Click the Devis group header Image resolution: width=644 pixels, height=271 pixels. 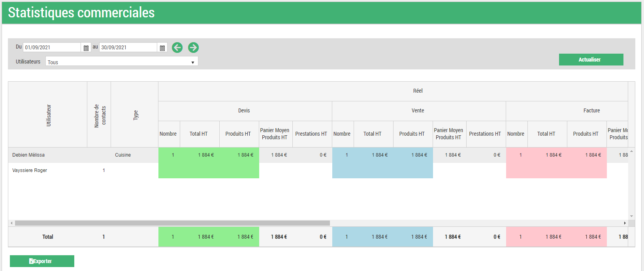pos(244,111)
